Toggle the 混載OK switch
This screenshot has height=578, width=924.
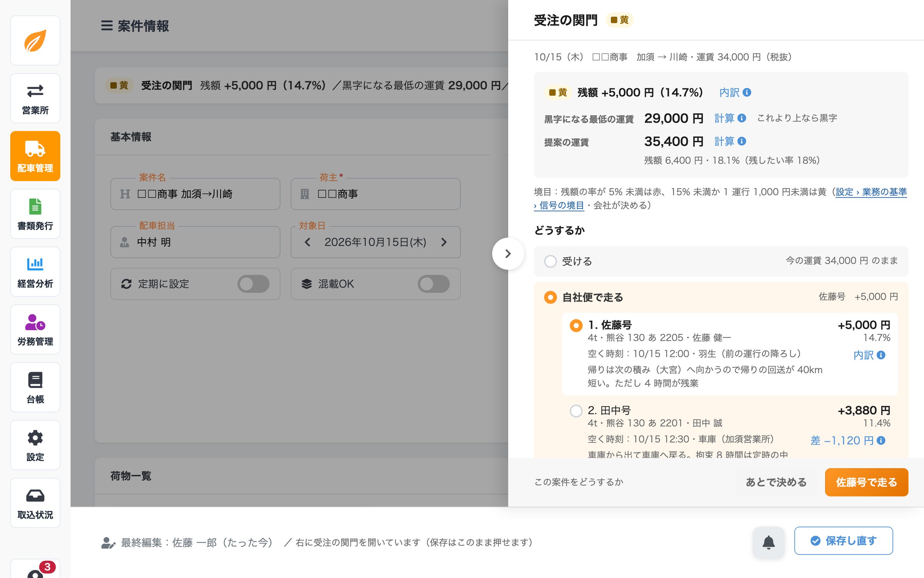434,284
